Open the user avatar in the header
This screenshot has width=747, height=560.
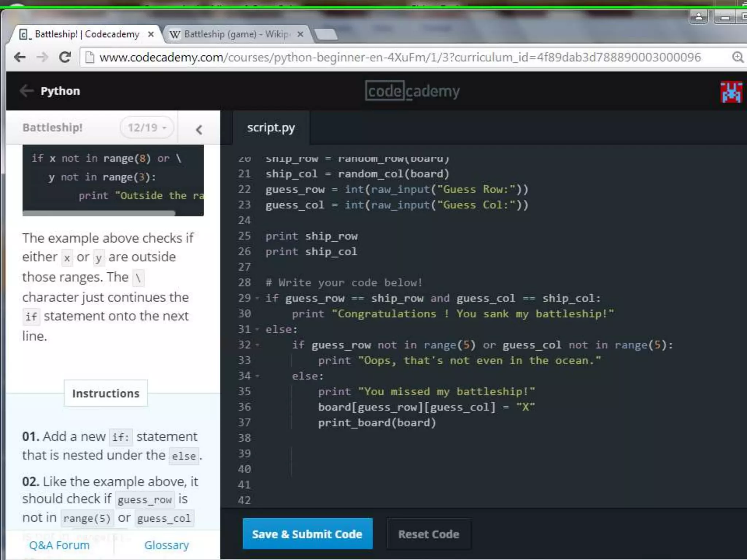731,92
